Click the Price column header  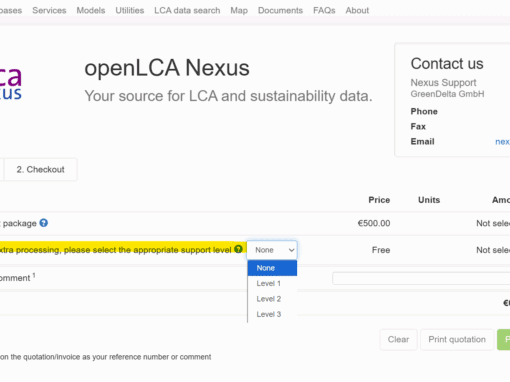[379, 200]
